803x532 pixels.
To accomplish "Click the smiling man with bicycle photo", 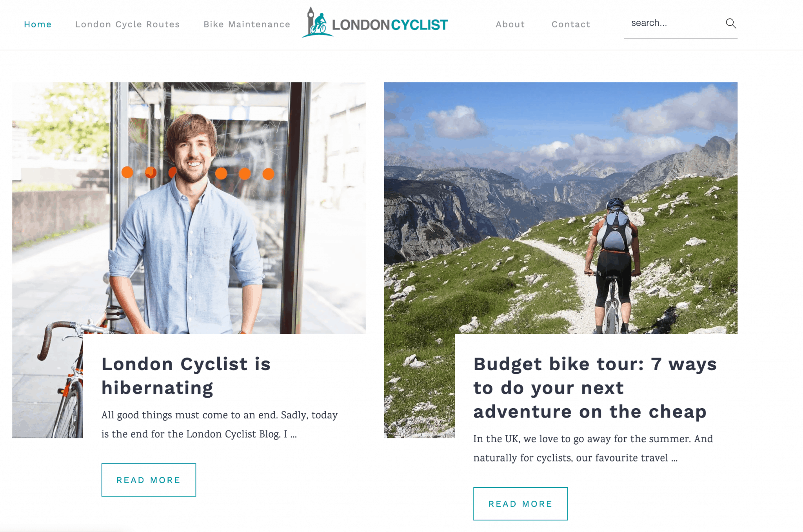I will pyautogui.click(x=189, y=208).
